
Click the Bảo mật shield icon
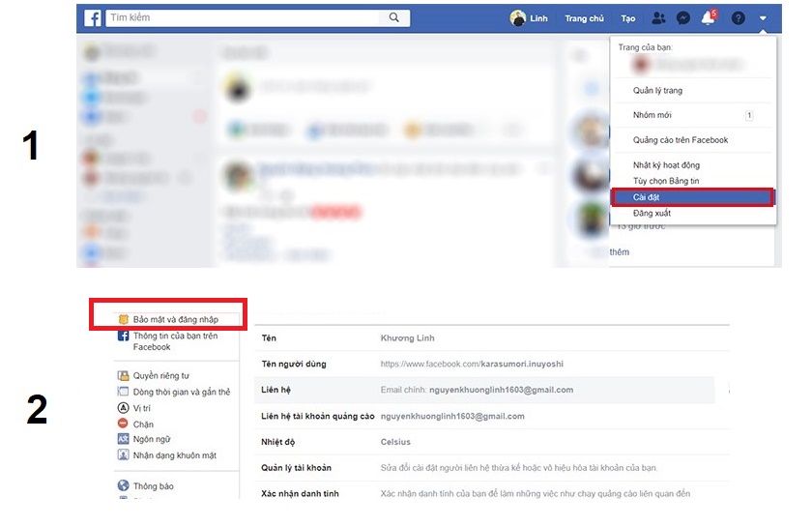(124, 320)
